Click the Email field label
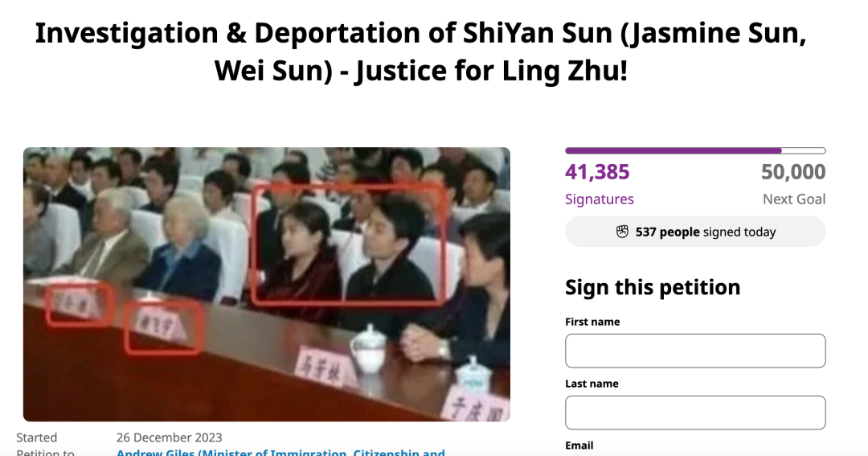Viewport: 868px width, 456px height. (x=579, y=446)
